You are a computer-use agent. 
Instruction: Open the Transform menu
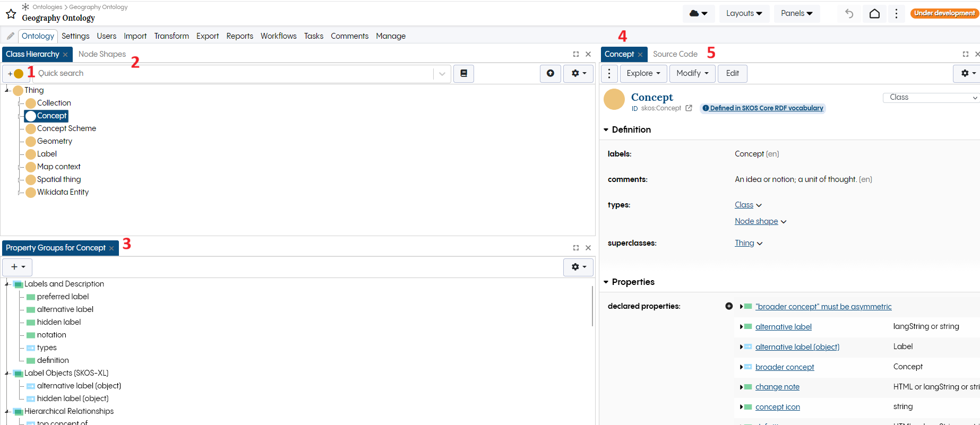click(171, 36)
